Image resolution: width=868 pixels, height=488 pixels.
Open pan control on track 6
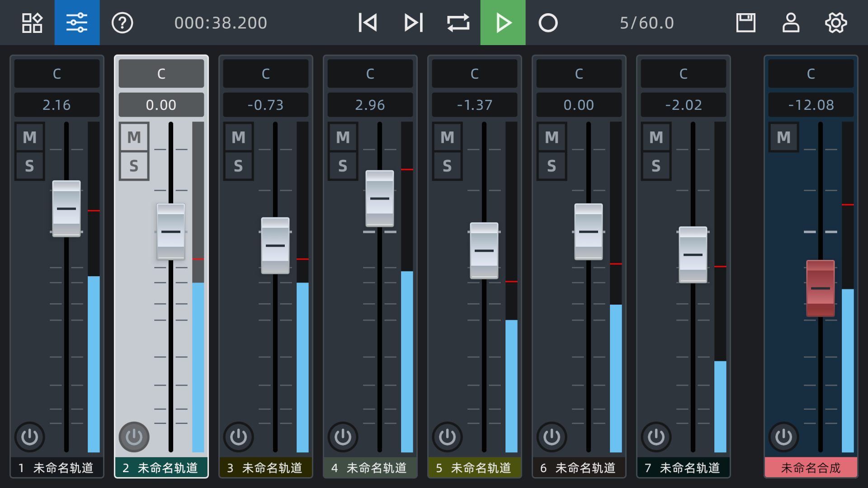tap(579, 74)
